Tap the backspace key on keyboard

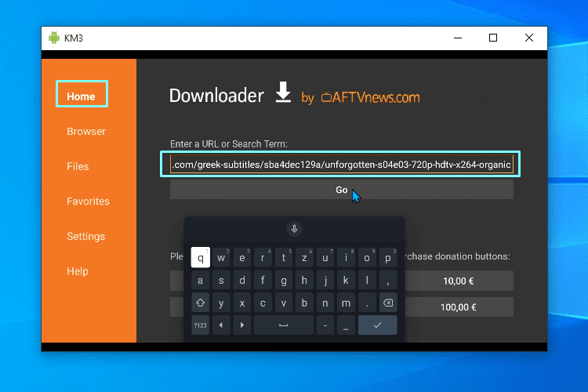click(388, 303)
